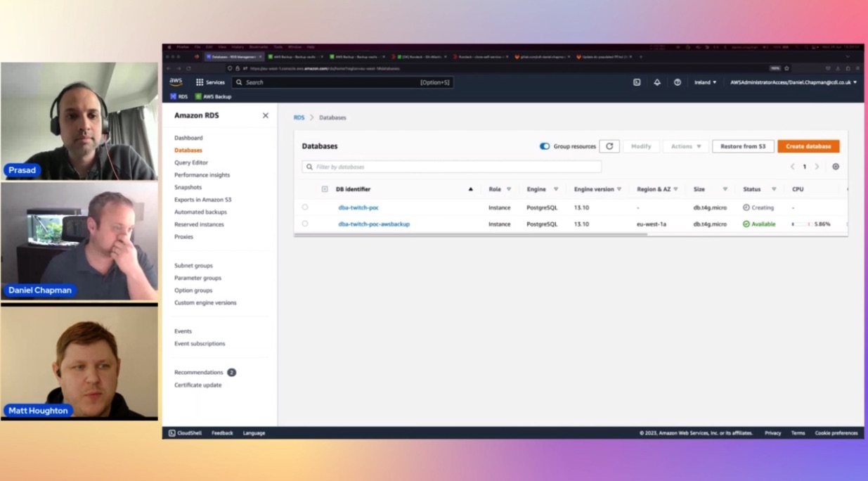Click the Available status icon for dba-twitch-poc-awsbackup
This screenshot has width=868, height=481.
(746, 224)
